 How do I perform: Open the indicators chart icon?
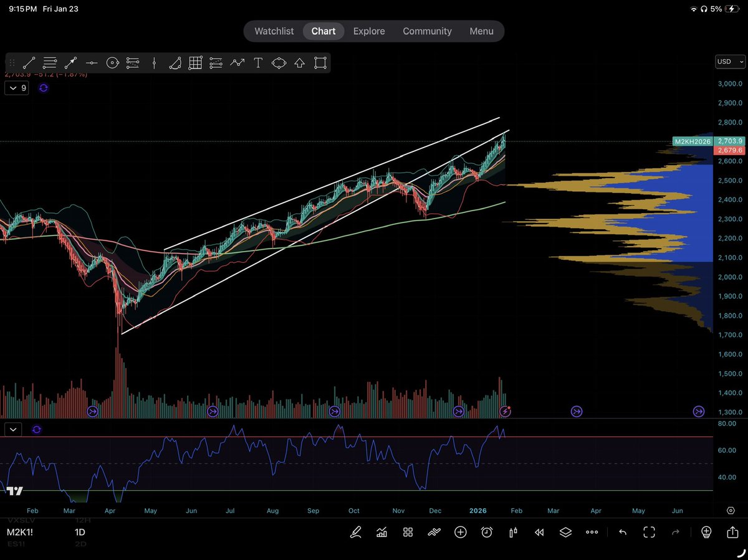(x=381, y=532)
